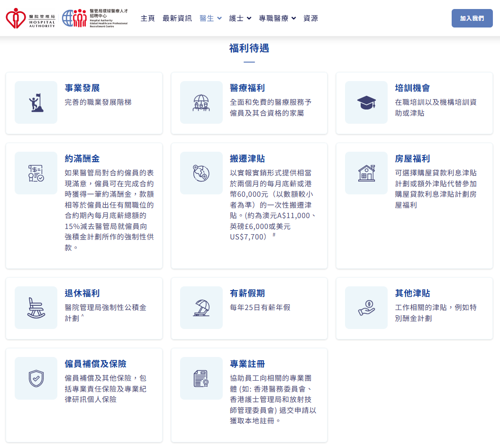The image size is (500, 448).
Task: Click the text 每年25日有薪年假
Action: click(x=260, y=308)
